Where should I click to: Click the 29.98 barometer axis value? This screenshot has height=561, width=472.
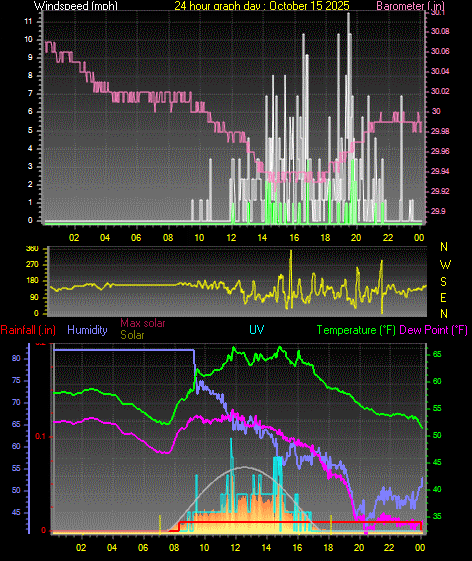(x=440, y=131)
